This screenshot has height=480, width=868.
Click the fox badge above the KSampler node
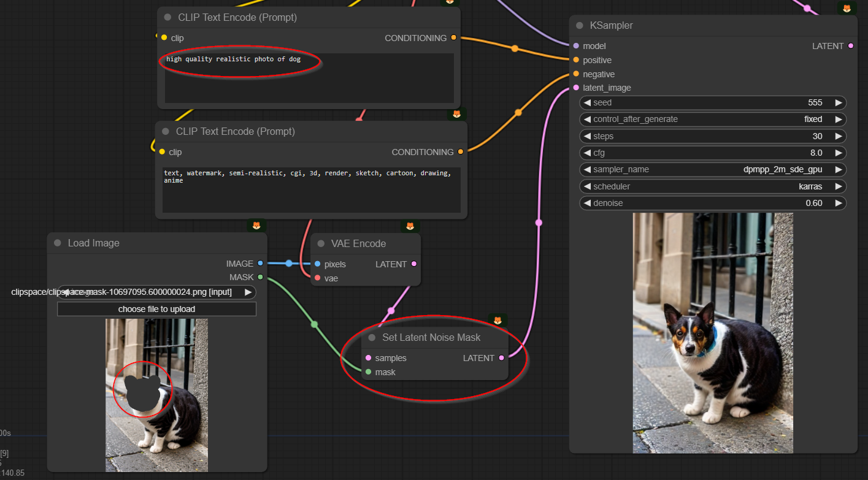click(847, 9)
